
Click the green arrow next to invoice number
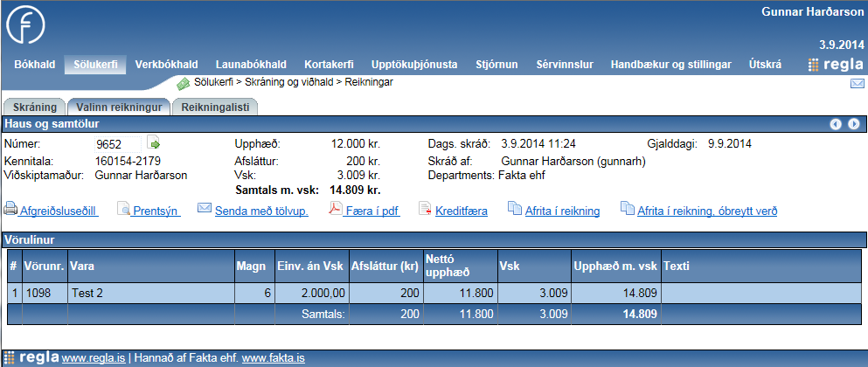click(154, 143)
